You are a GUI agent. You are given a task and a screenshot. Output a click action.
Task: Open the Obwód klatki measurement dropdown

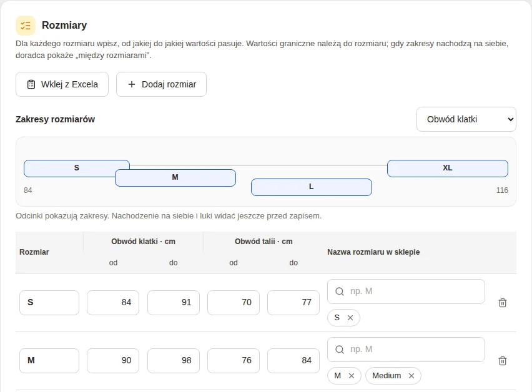[x=466, y=119]
